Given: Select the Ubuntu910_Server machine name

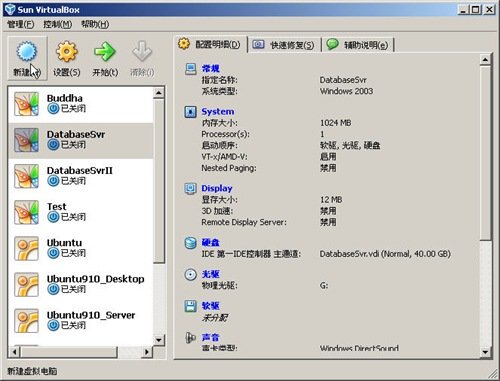Looking at the screenshot, I should (91, 315).
